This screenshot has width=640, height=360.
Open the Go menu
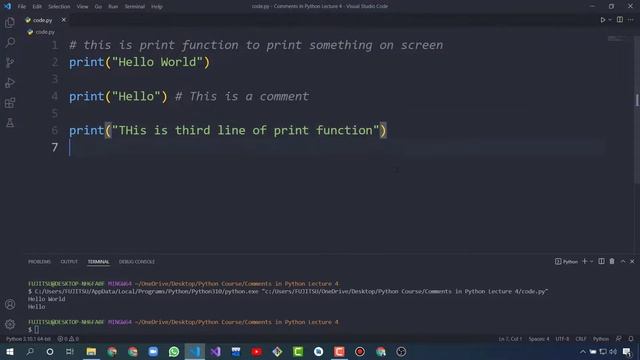point(98,7)
